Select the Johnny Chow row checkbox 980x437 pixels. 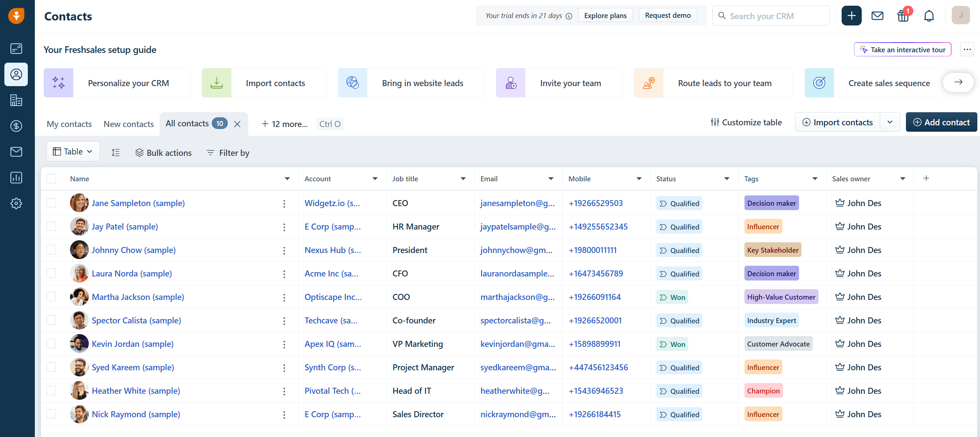[51, 250]
